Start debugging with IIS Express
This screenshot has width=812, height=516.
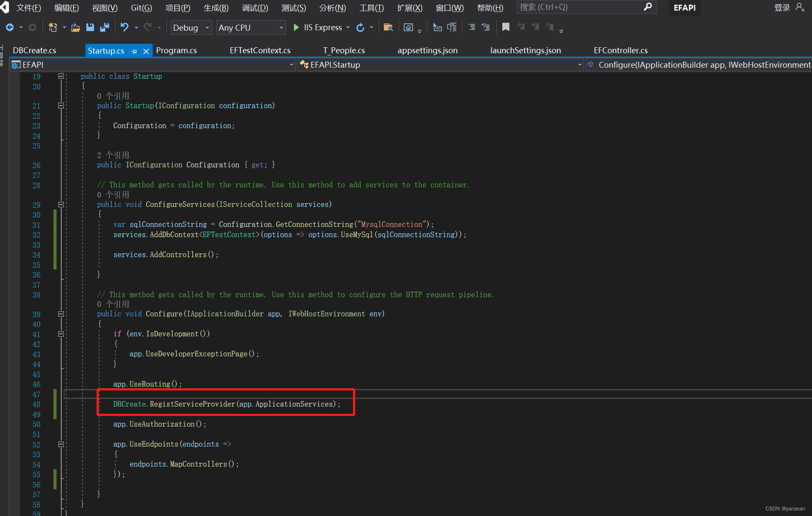[x=317, y=28]
